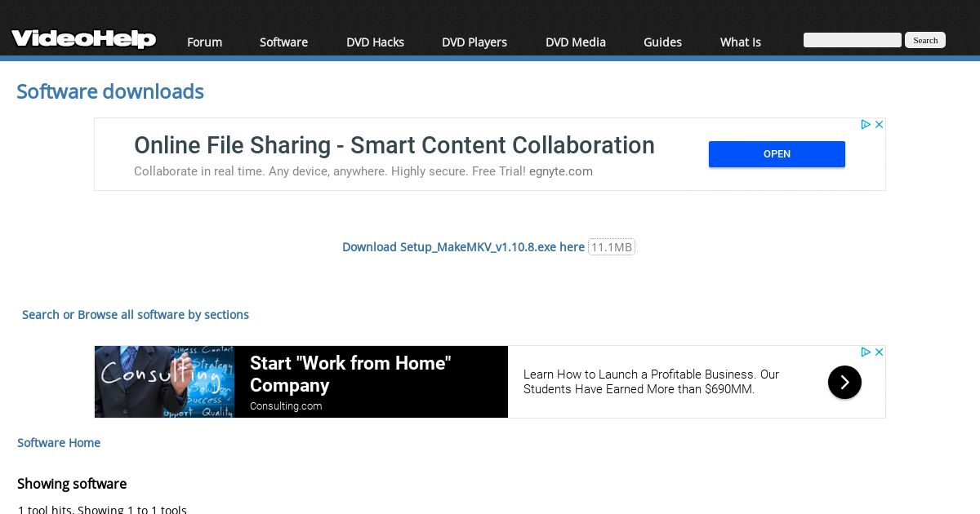Click the Search button
This screenshot has width=980, height=514.
[x=925, y=40]
